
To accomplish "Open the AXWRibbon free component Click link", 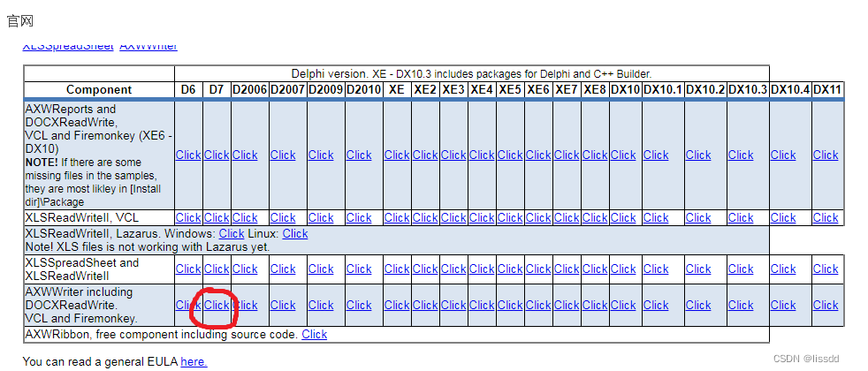I will pyautogui.click(x=315, y=334).
